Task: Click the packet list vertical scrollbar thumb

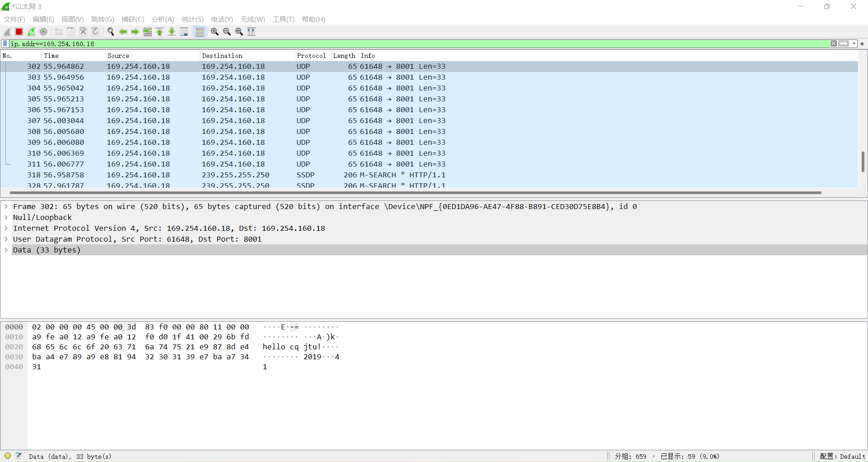Action: coord(863,162)
